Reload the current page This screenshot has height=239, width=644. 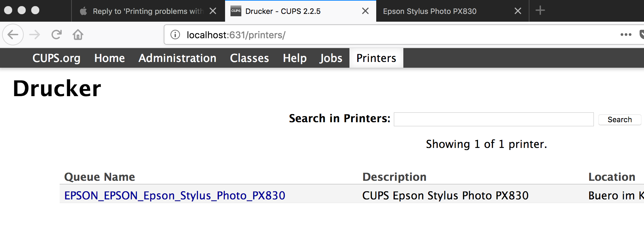click(56, 35)
